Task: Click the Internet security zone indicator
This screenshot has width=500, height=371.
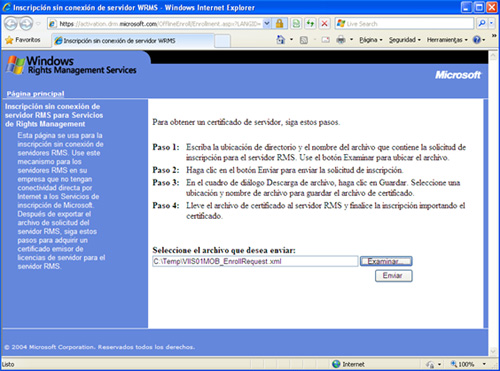Action: click(348, 364)
